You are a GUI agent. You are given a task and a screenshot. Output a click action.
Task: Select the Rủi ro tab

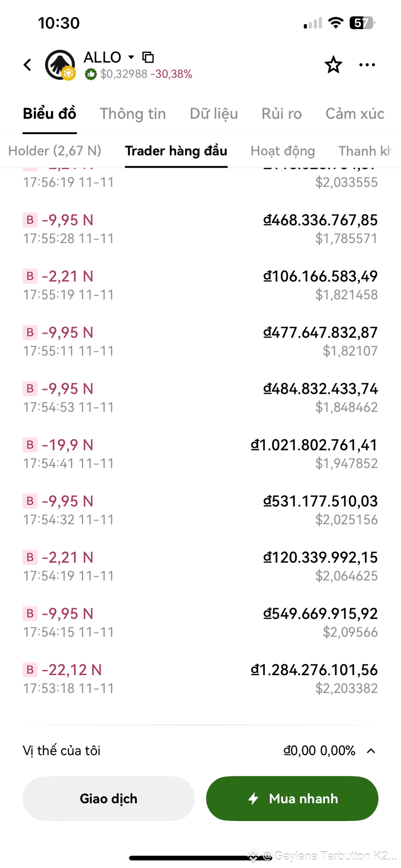click(x=281, y=114)
